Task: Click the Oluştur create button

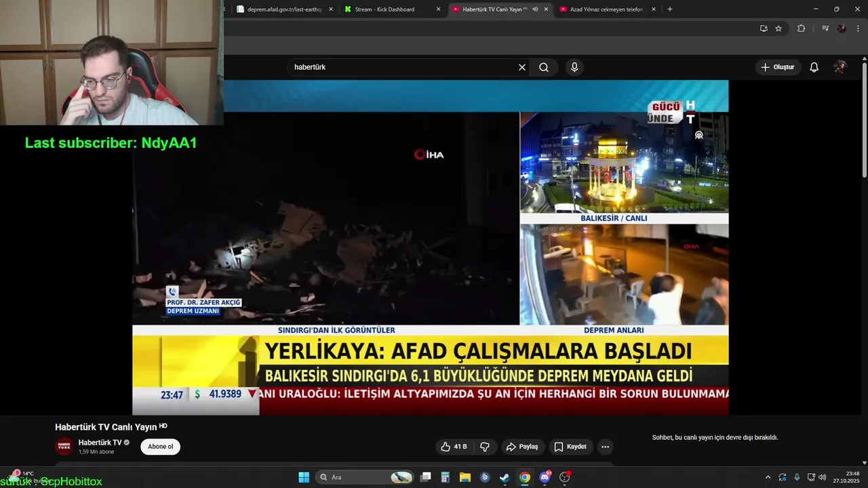Action: 777,67
